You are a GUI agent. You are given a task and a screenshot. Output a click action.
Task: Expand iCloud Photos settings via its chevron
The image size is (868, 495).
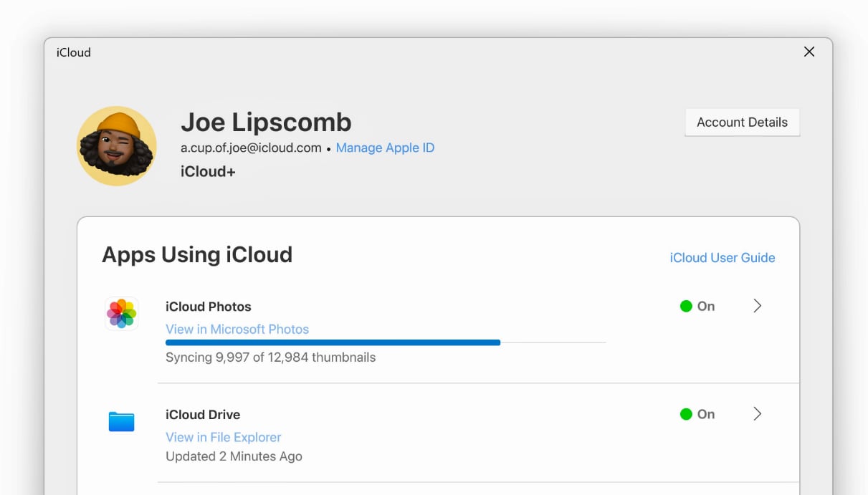(x=758, y=306)
